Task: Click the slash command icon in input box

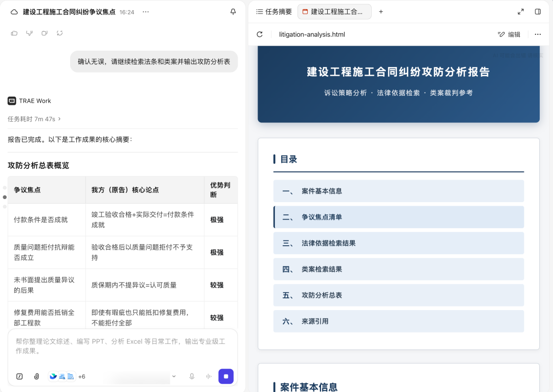Action: click(20, 377)
